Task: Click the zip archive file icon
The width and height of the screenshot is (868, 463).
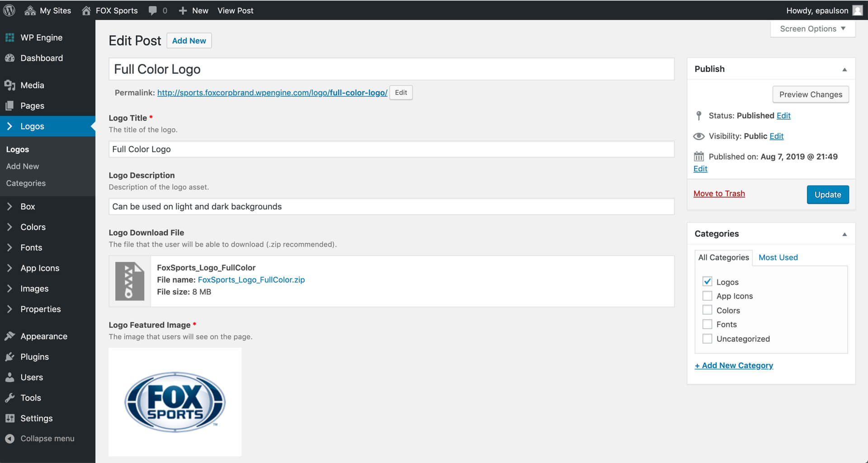Action: point(130,281)
